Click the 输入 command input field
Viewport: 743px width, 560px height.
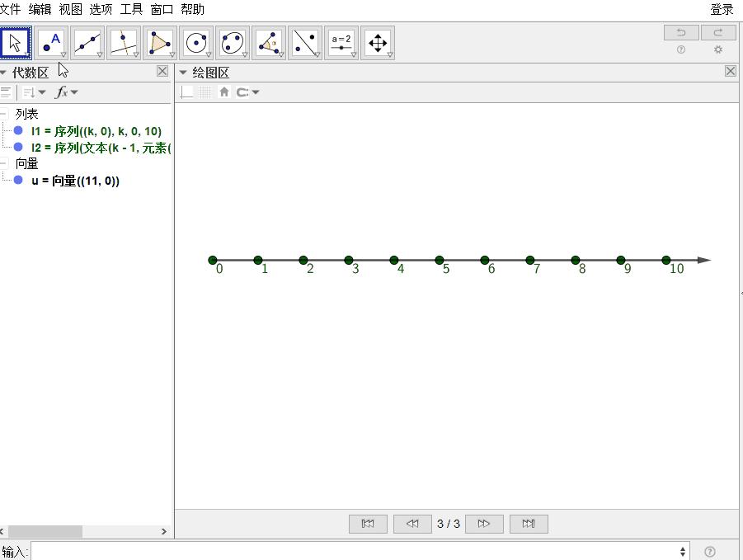(355, 552)
